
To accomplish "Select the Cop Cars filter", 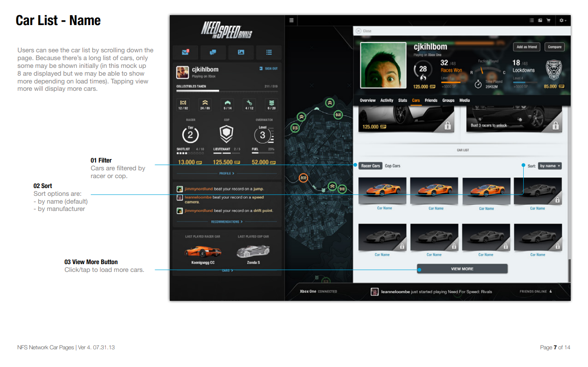I will point(393,166).
